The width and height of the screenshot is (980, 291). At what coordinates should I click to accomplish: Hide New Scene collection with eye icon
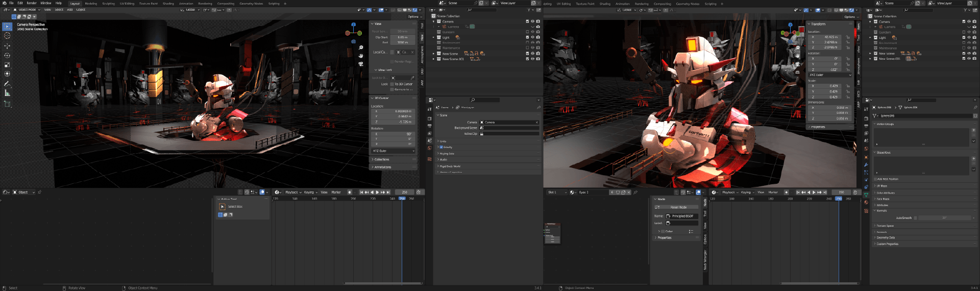tap(532, 54)
